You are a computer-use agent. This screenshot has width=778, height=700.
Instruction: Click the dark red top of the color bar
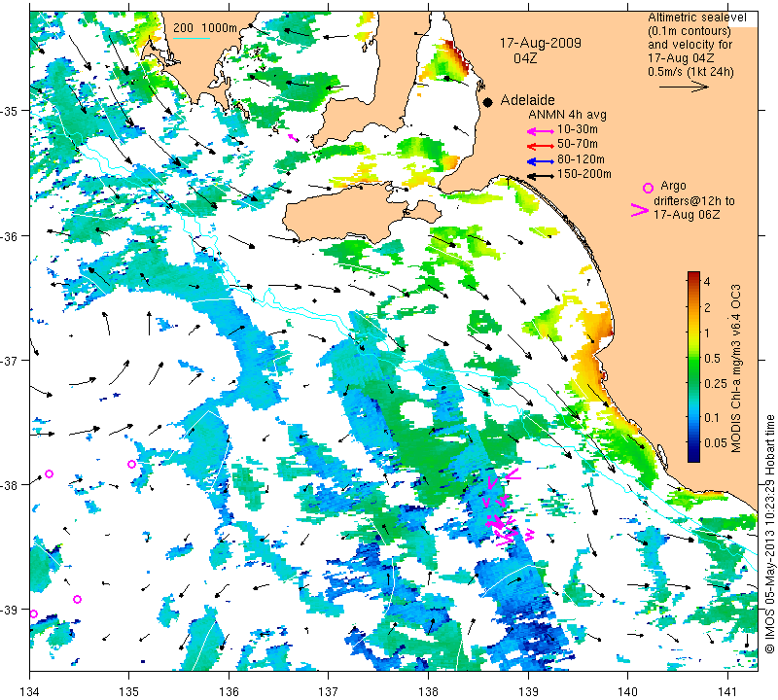pos(693,274)
